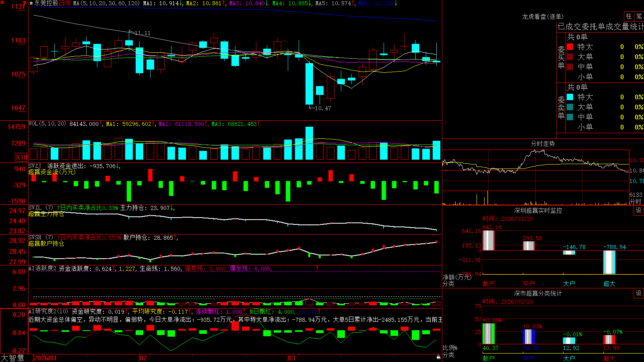Viewport: 644px width, 362px height.
Task: Click 龙虎看盘(逐单) panel title
Action: click(x=543, y=16)
